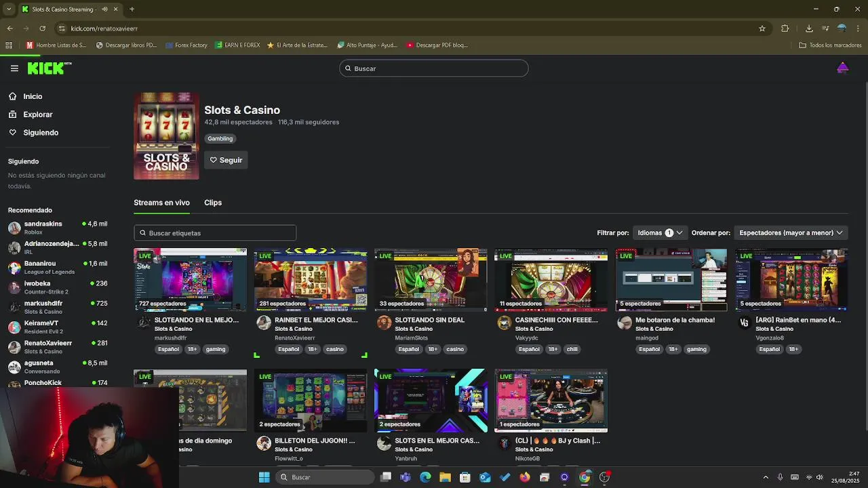Open RAINBET EL MEJOR CASI stream thumbnail

point(311,279)
